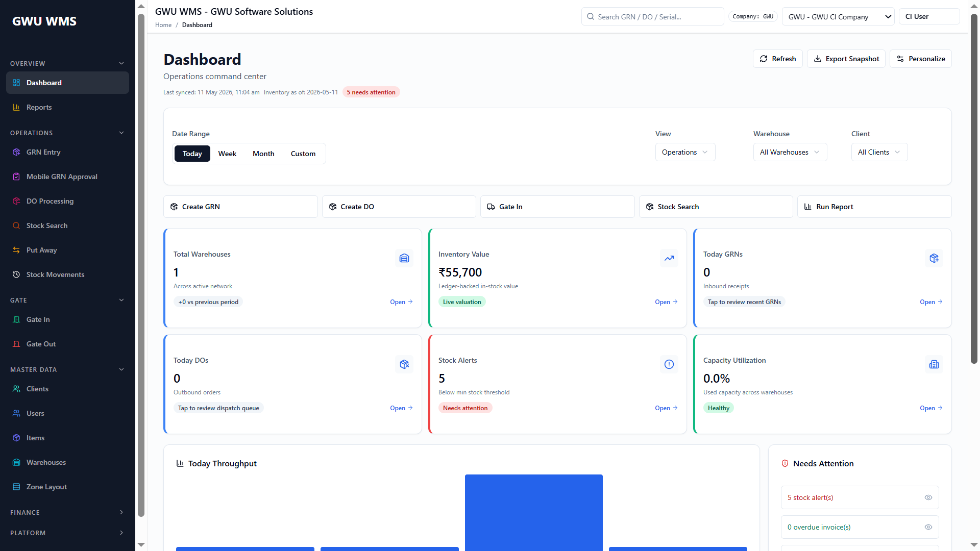Open Stock Movements menu item

pos(67,274)
